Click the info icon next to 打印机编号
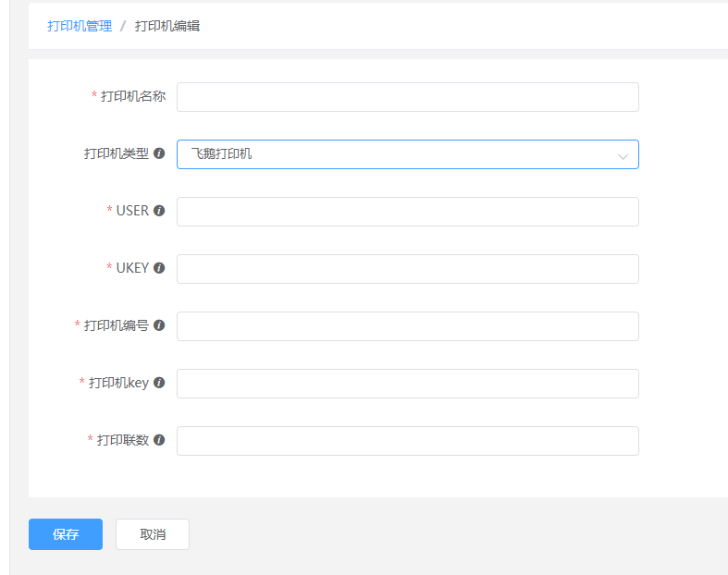The height and width of the screenshot is (575, 728). 159,325
